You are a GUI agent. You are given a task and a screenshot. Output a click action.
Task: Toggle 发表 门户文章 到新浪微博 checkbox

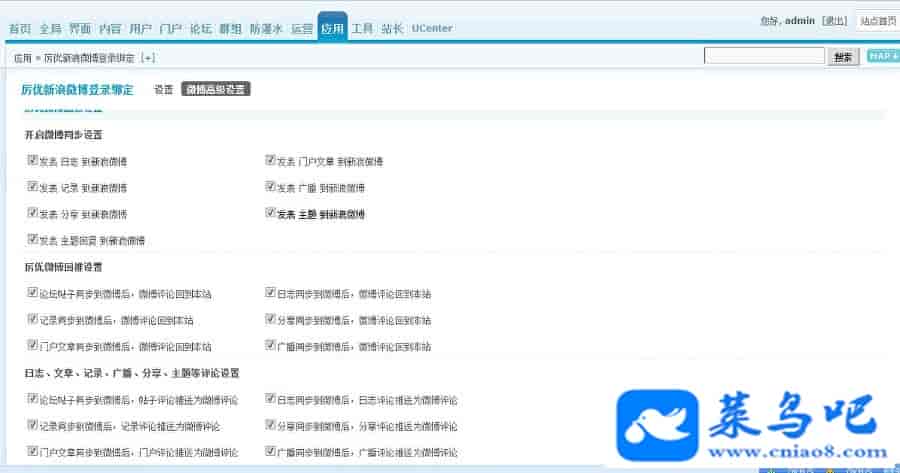click(270, 160)
